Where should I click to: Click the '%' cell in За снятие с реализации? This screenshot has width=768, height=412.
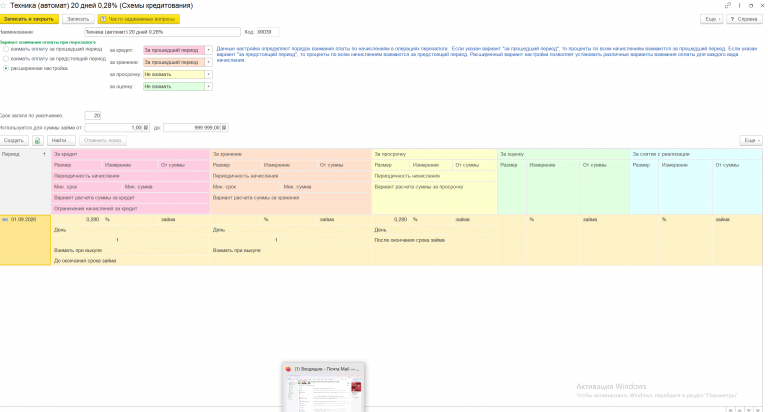685,219
